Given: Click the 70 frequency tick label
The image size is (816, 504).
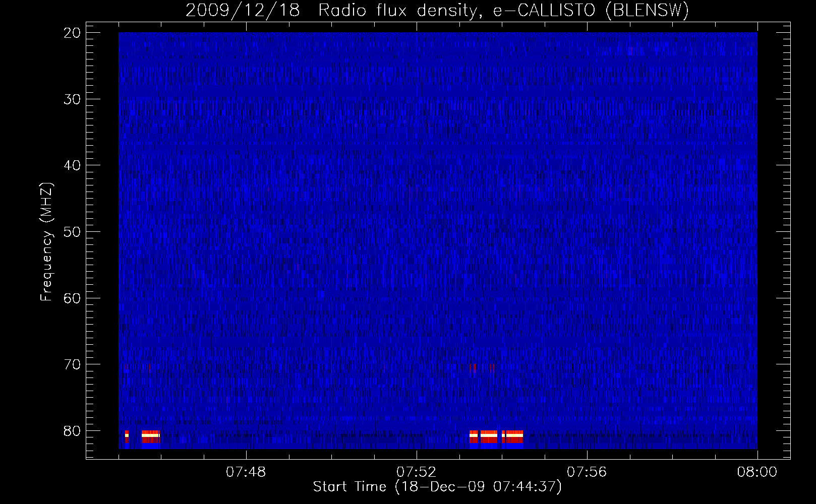Looking at the screenshot, I should (x=72, y=364).
